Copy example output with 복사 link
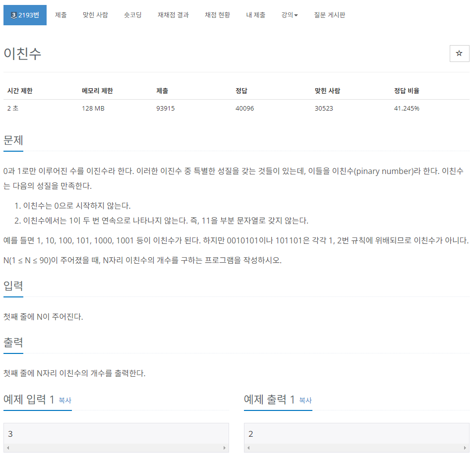The height and width of the screenshot is (462, 476). click(305, 401)
